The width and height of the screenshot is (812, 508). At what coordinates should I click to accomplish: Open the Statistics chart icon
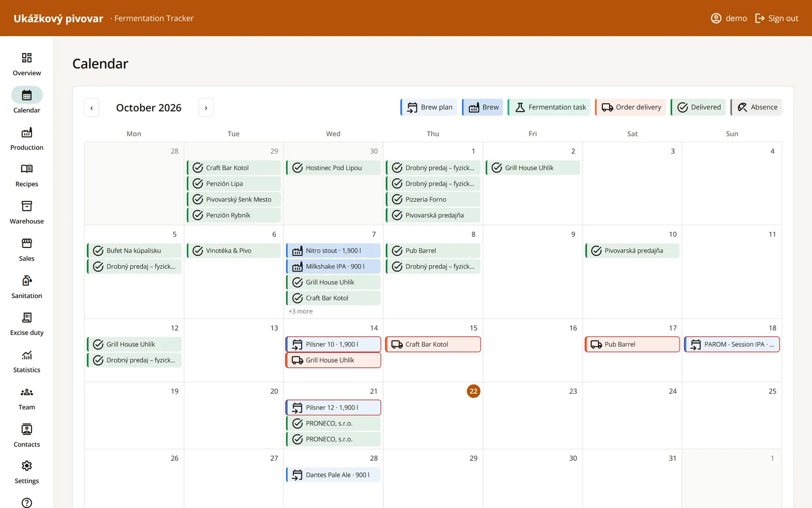tap(27, 355)
